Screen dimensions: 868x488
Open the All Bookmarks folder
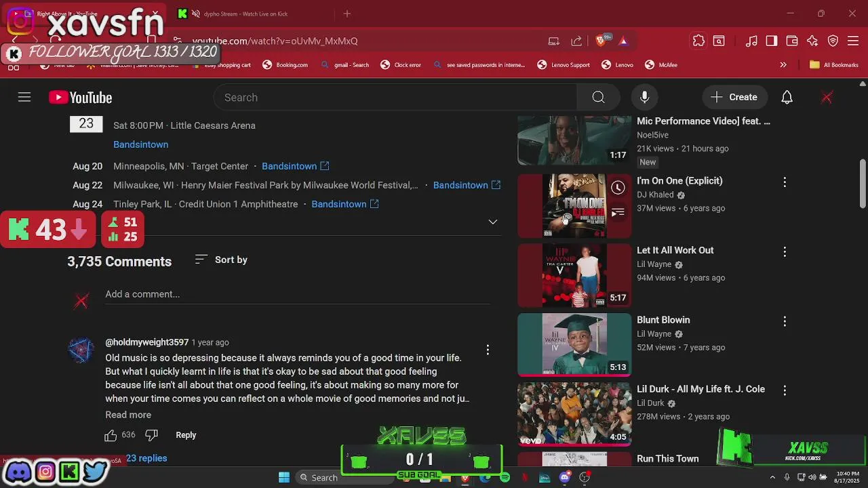tap(834, 65)
